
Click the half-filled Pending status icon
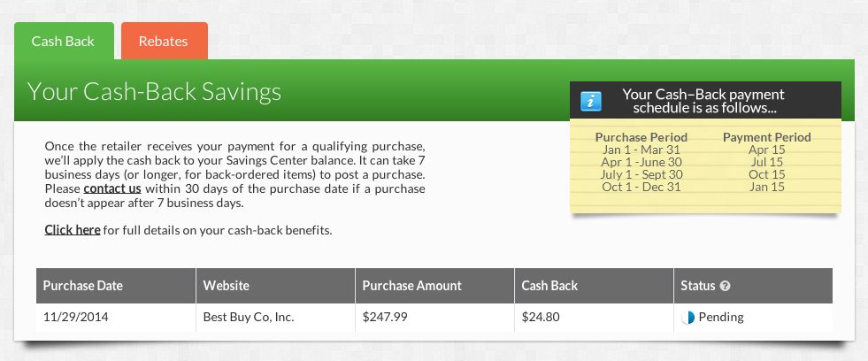pyautogui.click(x=687, y=318)
